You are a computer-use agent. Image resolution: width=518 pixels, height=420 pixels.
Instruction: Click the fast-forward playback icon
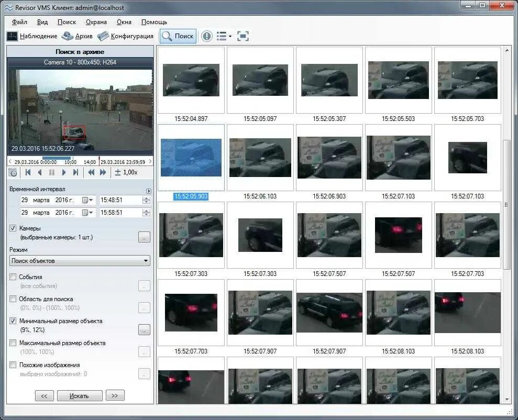103,172
